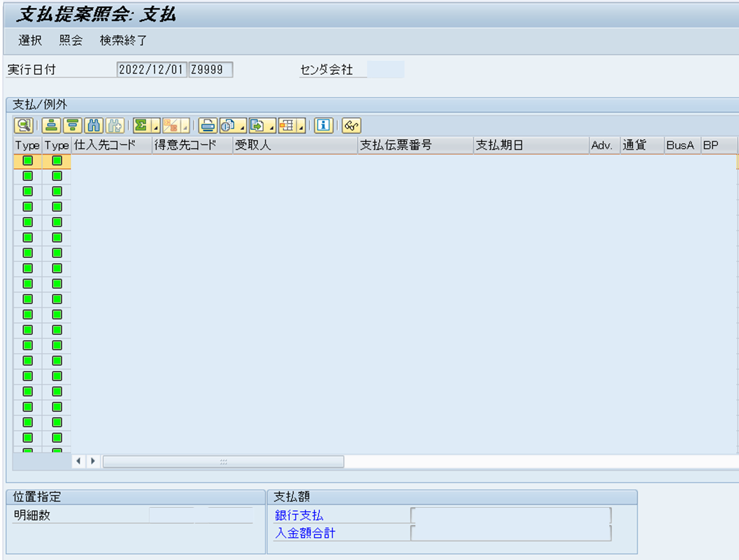Click the 入金額合計 link
This screenshot has height=560, width=739.
[x=305, y=533]
